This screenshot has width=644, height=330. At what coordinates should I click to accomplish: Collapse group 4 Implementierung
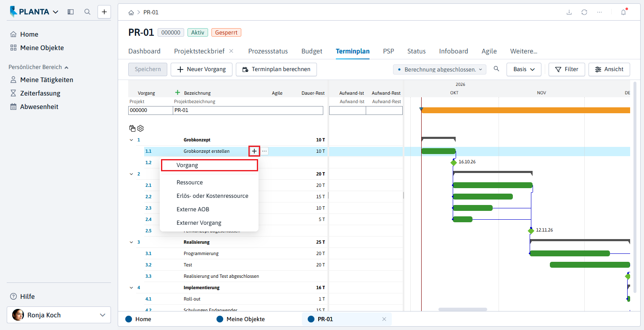pyautogui.click(x=131, y=288)
